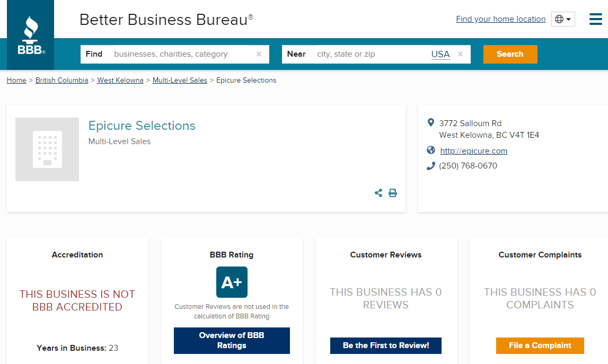
Task: Clear the Near field with its X
Action: tap(460, 54)
